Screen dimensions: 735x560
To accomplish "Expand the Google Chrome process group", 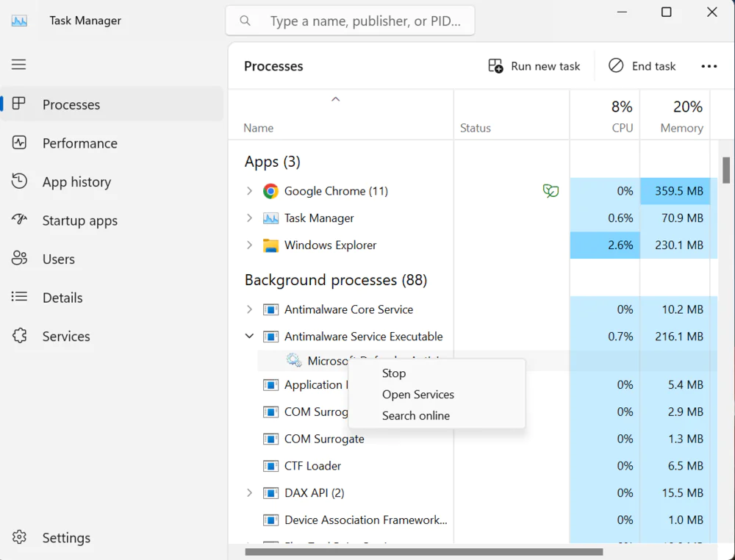I will coord(249,191).
